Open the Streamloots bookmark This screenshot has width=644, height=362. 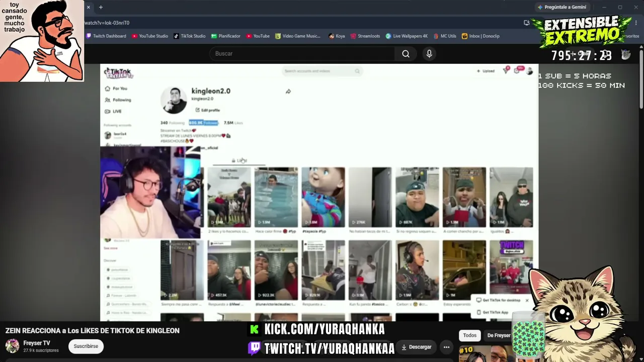tap(365, 36)
